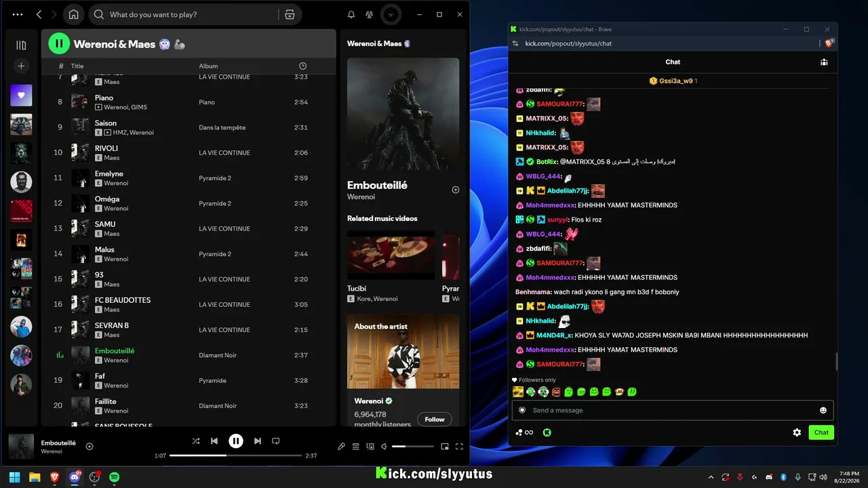Screen dimensions: 868x488
Task: Open Kick chat settings gear
Action: [x=797, y=432]
